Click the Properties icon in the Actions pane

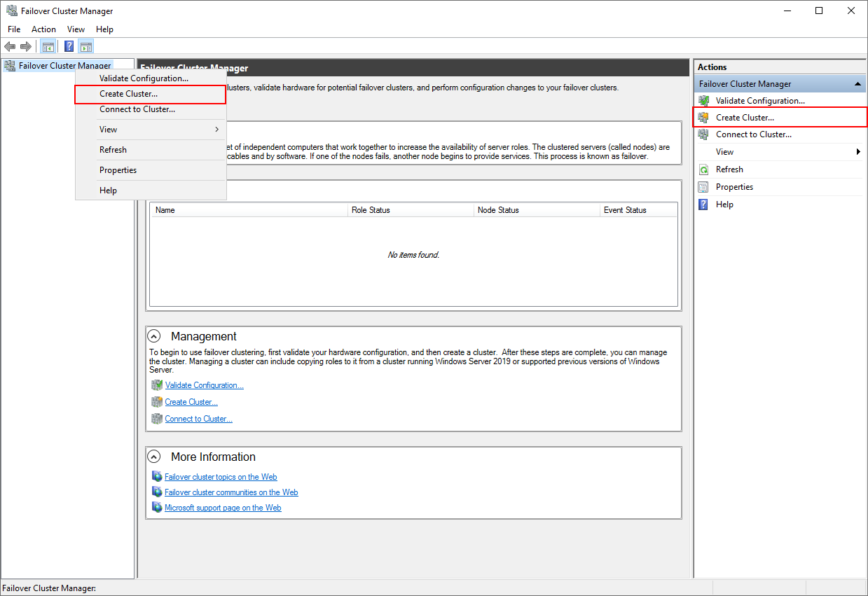[x=703, y=187]
